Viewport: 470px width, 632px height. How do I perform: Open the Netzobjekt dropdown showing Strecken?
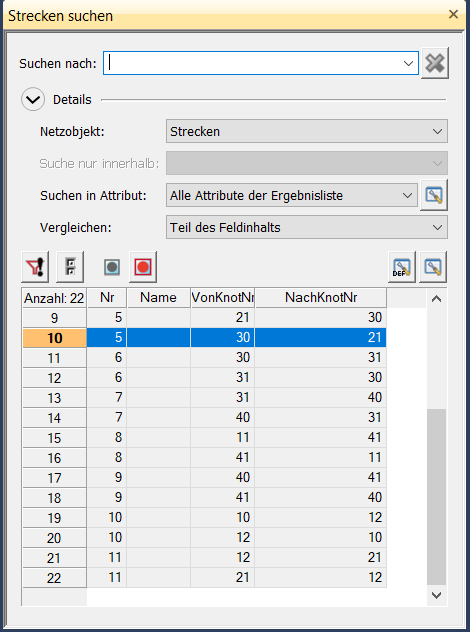[x=307, y=131]
